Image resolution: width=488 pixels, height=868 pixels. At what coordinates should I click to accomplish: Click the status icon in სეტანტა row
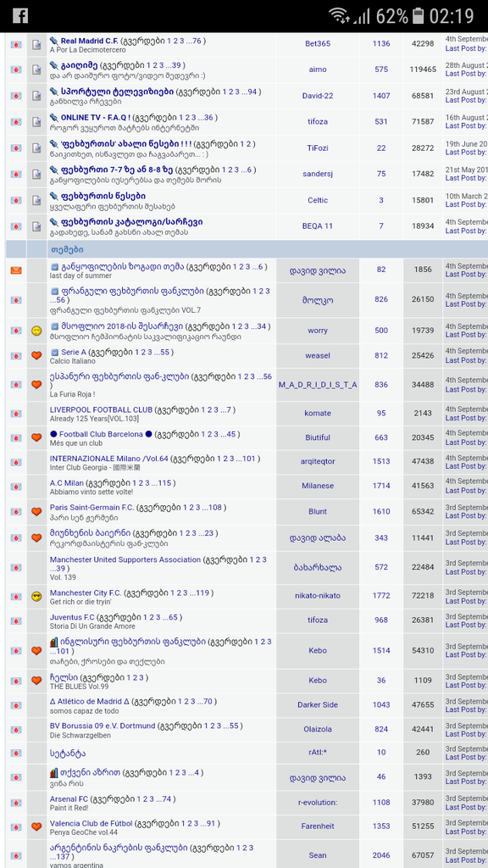pos(16,754)
